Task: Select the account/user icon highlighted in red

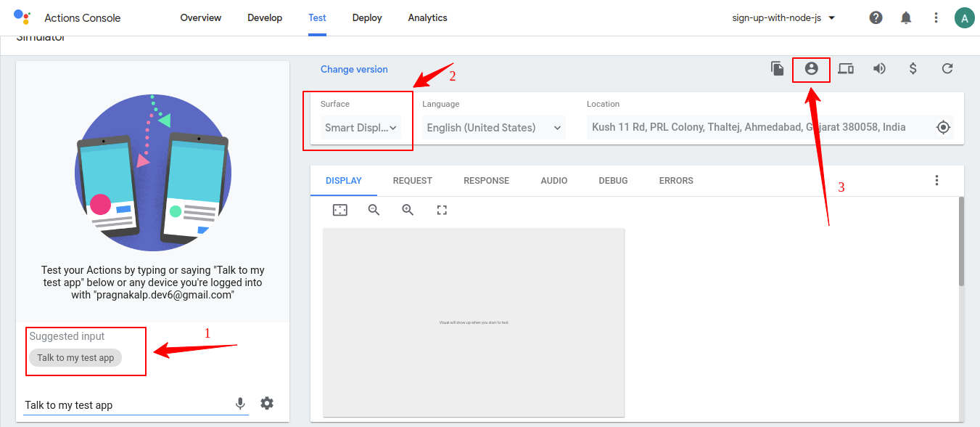Action: point(811,68)
